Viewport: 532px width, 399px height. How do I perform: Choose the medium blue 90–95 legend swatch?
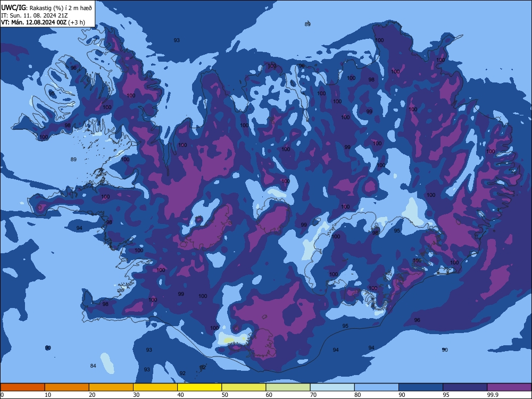click(421, 387)
